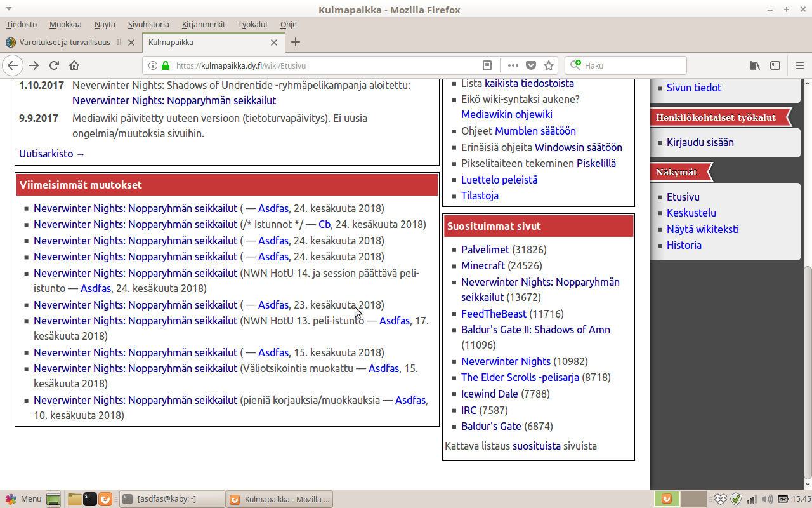812x508 pixels.
Task: Open the Työkalut menu
Action: (253, 25)
